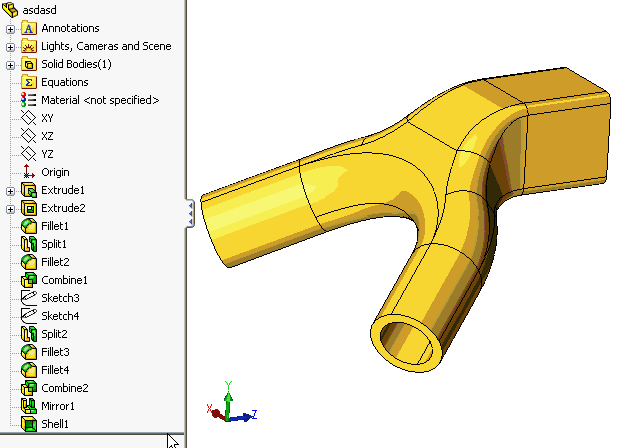Select the XY plane icon
The height and width of the screenshot is (448, 628).
pyautogui.click(x=29, y=118)
